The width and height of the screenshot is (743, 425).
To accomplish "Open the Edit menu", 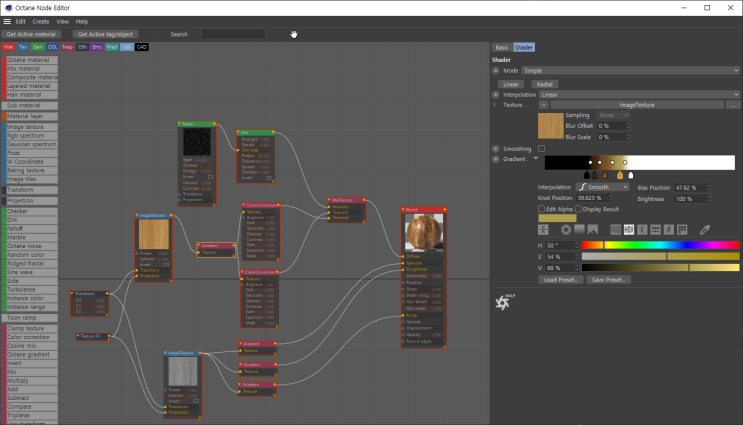I will 21,22.
